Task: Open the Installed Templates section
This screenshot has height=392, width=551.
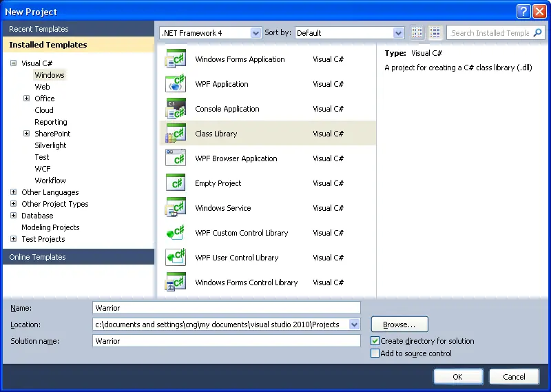Action: [79, 45]
